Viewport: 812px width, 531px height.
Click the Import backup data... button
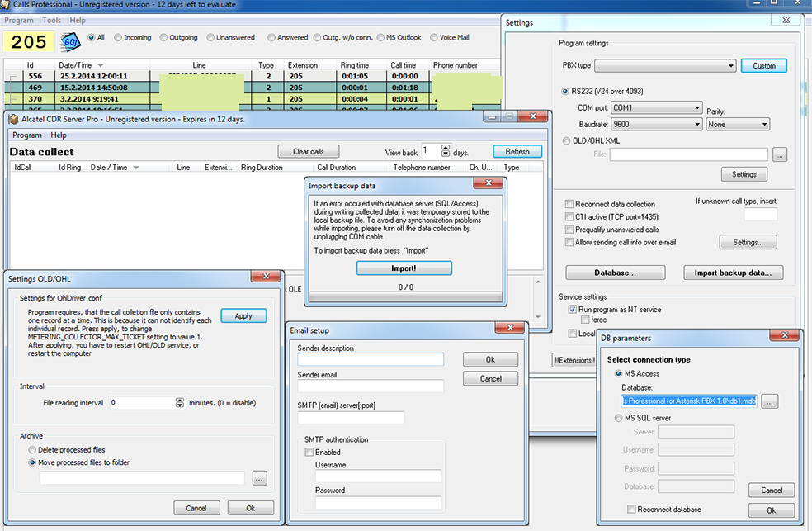point(734,273)
